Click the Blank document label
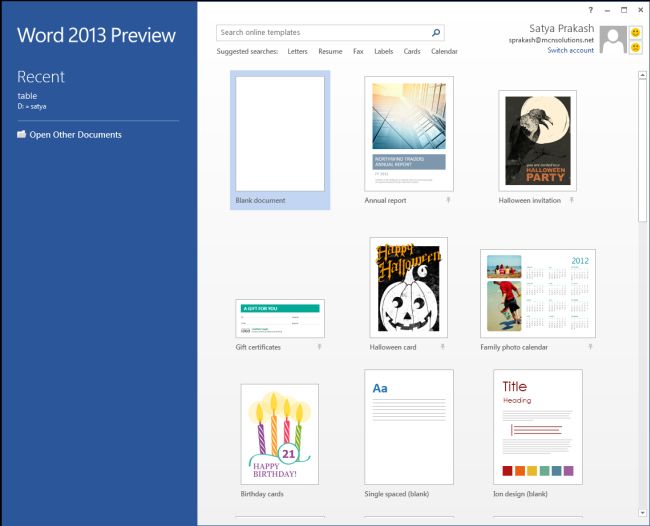Screen dimensions: 650x526 click(x=260, y=200)
